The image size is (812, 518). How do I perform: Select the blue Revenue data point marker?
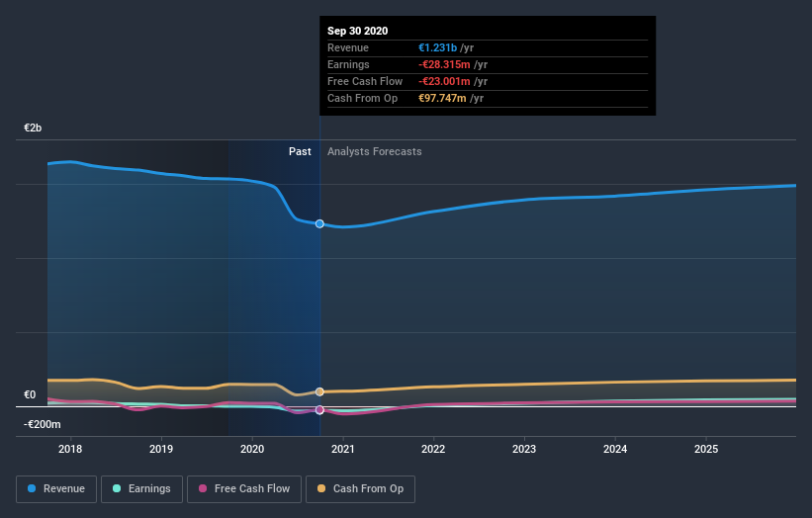[x=319, y=223]
